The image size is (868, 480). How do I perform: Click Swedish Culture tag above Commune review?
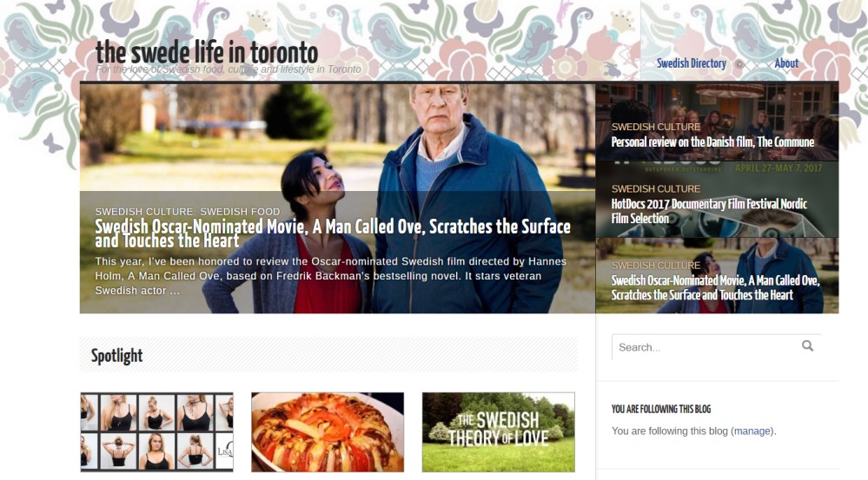(656, 127)
